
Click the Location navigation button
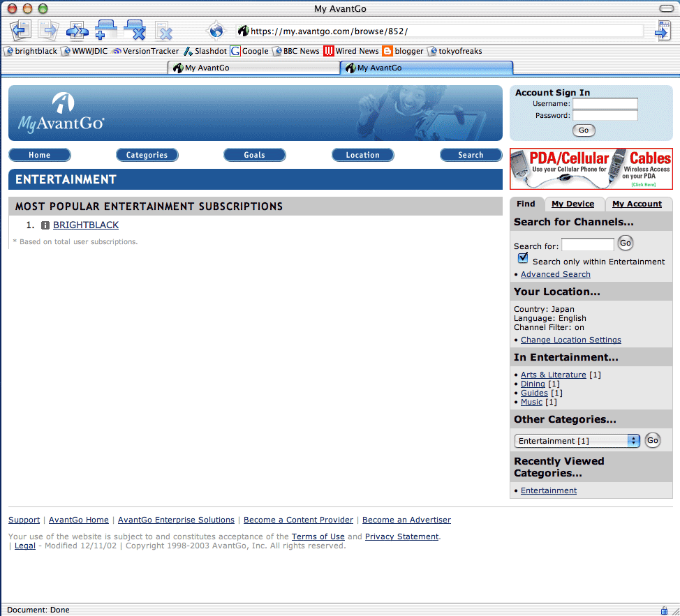click(x=362, y=155)
